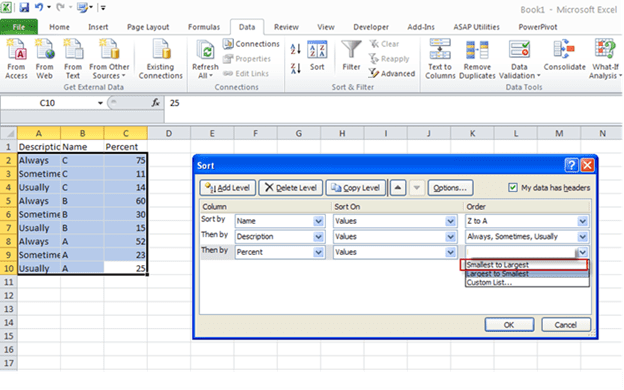This screenshot has width=624, height=390.
Task: Click Reapply filter
Action: pyautogui.click(x=389, y=59)
